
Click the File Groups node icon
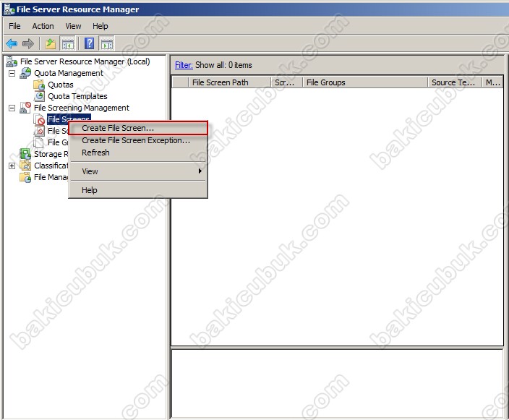[38, 142]
